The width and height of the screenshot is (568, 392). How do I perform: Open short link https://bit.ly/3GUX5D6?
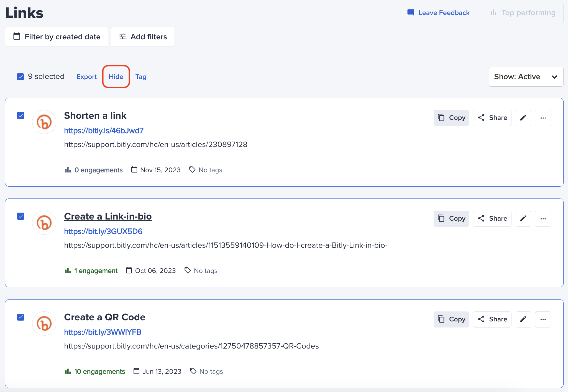[103, 231]
